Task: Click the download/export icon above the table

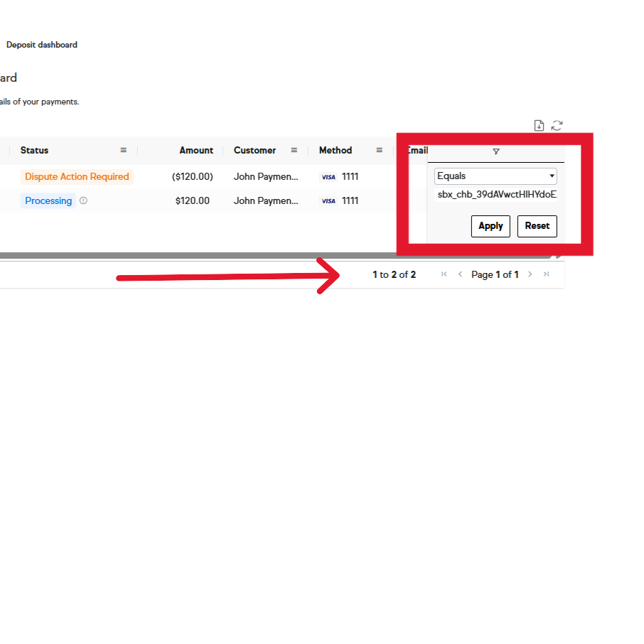Action: point(539,126)
